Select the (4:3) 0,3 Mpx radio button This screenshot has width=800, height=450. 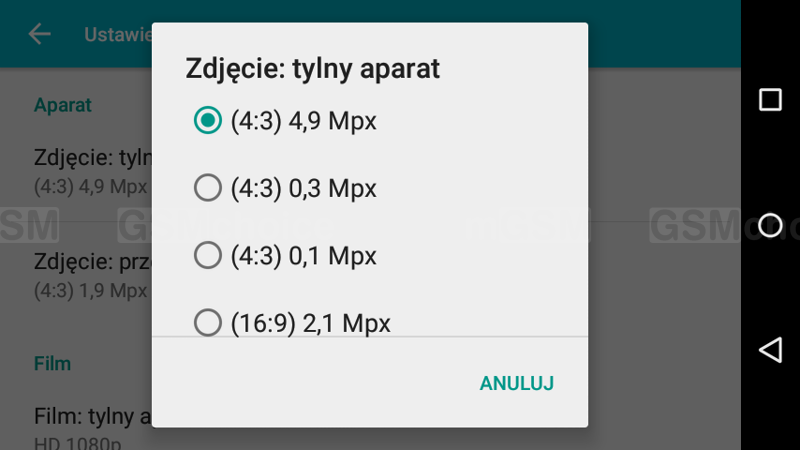pyautogui.click(x=207, y=188)
